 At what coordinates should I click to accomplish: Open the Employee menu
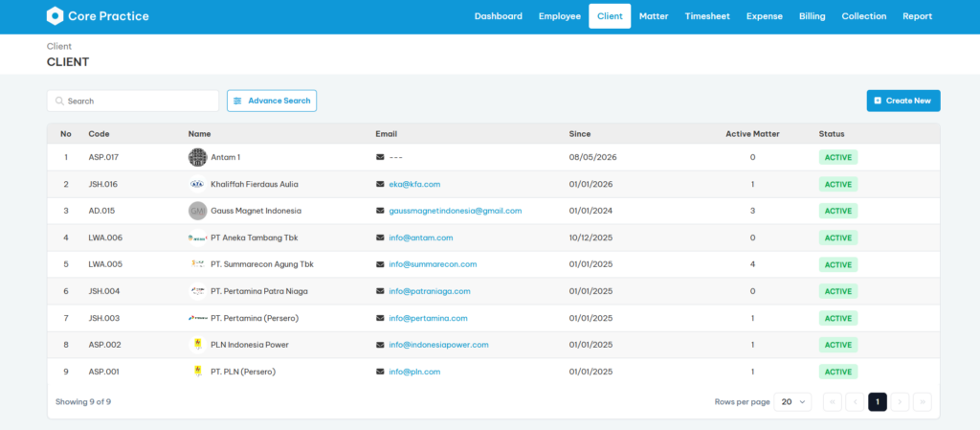tap(559, 16)
